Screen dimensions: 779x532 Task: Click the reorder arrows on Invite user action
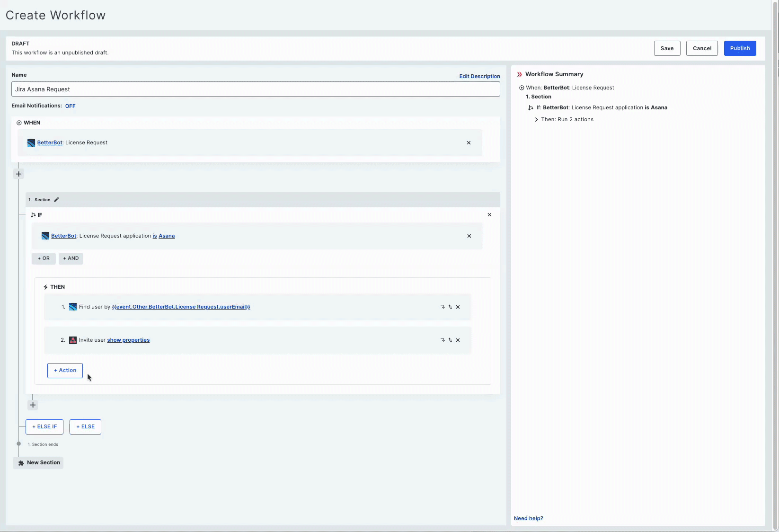[x=450, y=340]
